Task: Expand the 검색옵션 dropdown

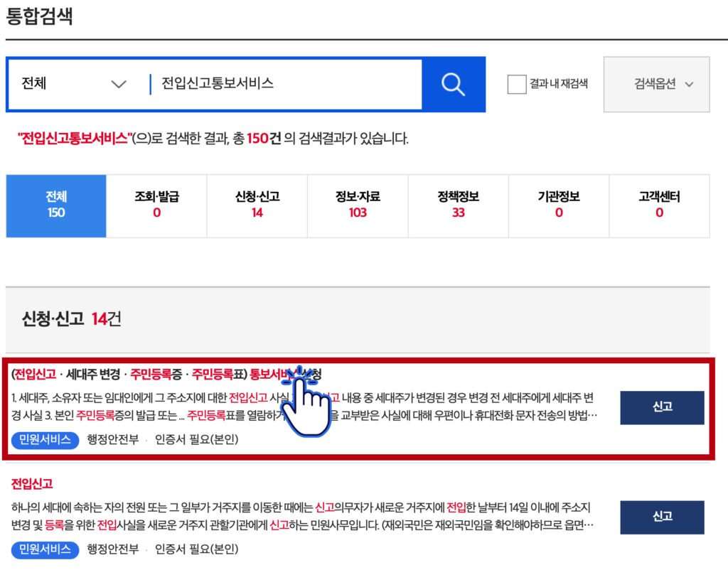Action: (x=656, y=85)
